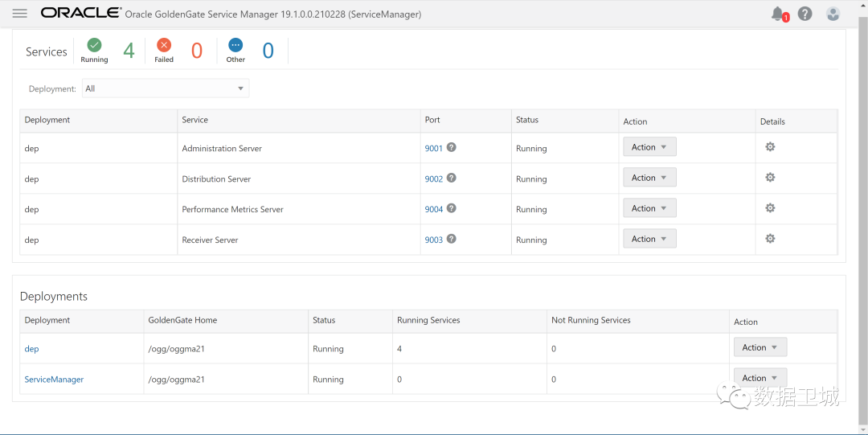868x435 pixels.
Task: Select the Distribution Server service name
Action: click(216, 179)
